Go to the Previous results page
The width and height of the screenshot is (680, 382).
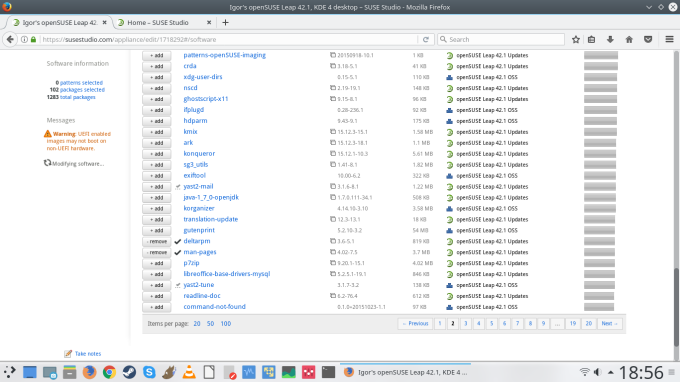point(415,323)
